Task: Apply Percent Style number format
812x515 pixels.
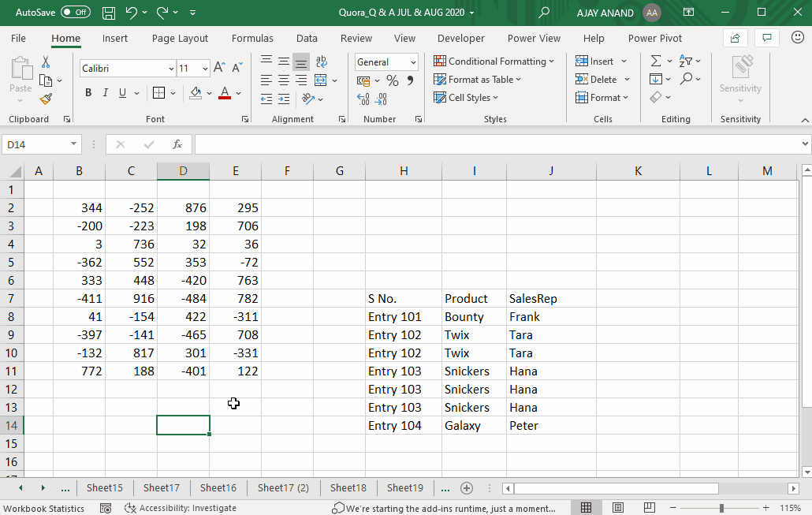Action: (x=392, y=79)
